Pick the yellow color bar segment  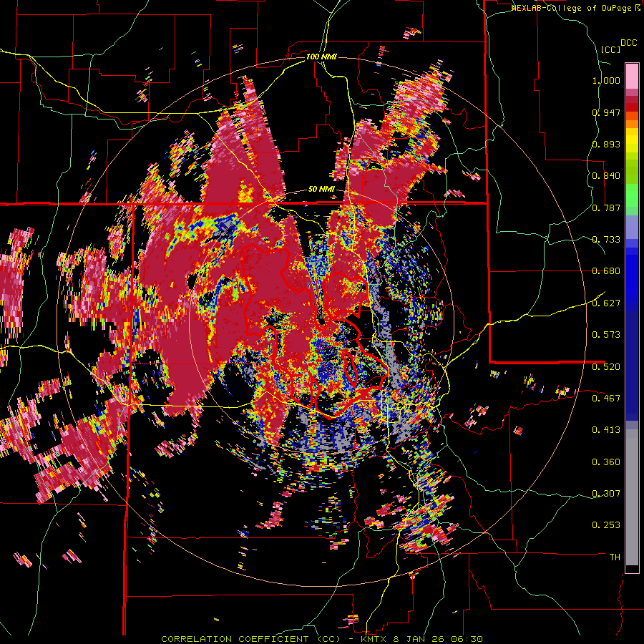[x=632, y=141]
